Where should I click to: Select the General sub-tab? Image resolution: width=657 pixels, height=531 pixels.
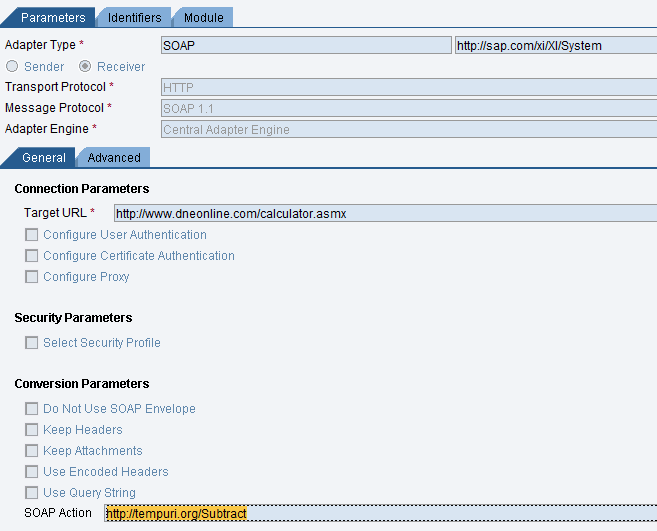(x=44, y=158)
